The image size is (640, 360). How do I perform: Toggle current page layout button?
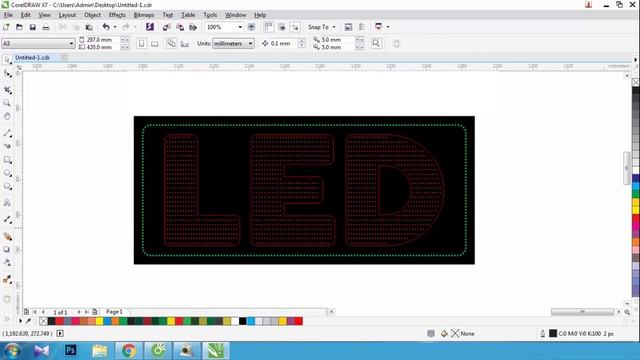click(184, 43)
